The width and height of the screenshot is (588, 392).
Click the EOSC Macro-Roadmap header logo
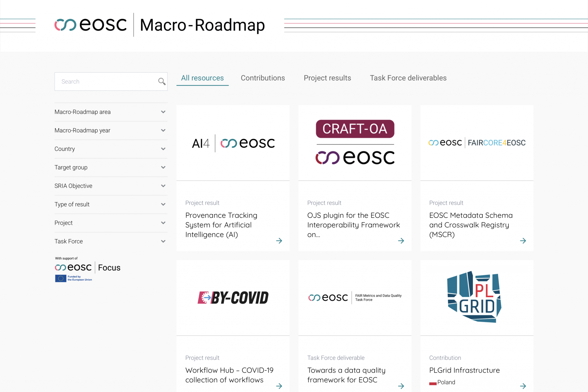coord(159,25)
